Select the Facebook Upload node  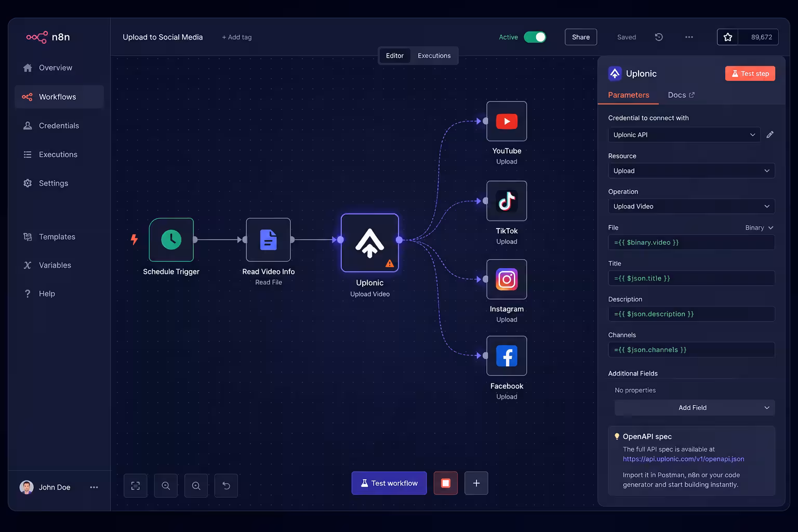[x=507, y=356]
